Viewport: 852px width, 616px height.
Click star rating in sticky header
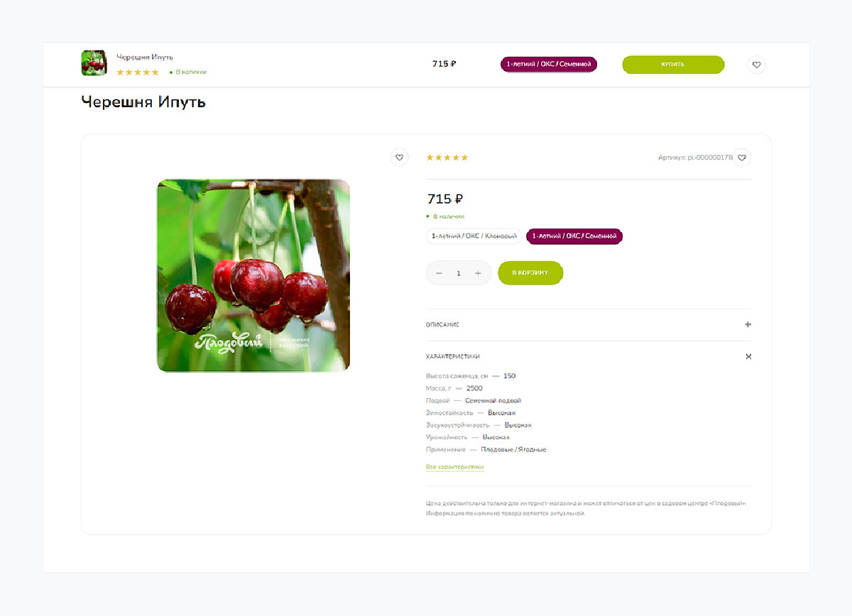tap(138, 72)
